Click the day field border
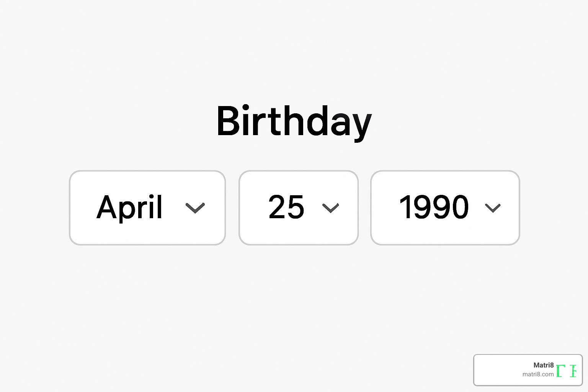 tap(298, 172)
